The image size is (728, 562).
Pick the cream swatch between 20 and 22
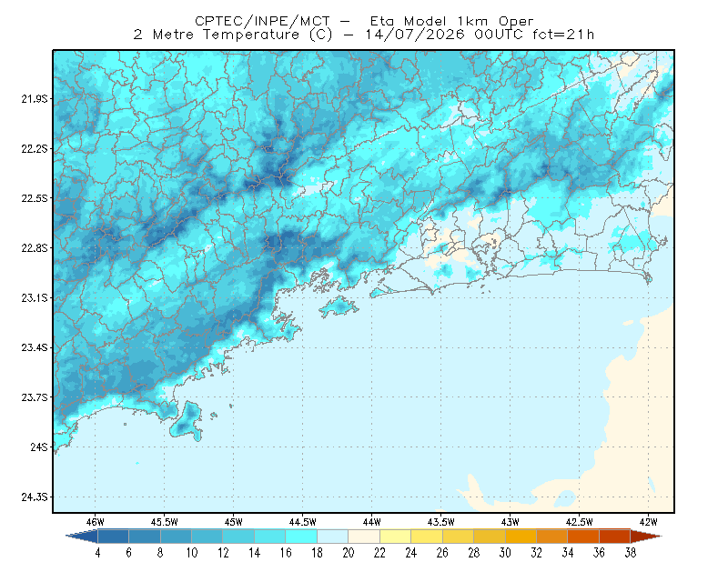click(x=364, y=537)
